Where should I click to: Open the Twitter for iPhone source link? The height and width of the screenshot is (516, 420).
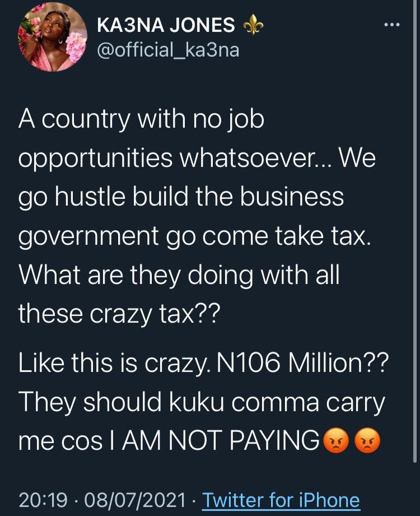(x=280, y=499)
